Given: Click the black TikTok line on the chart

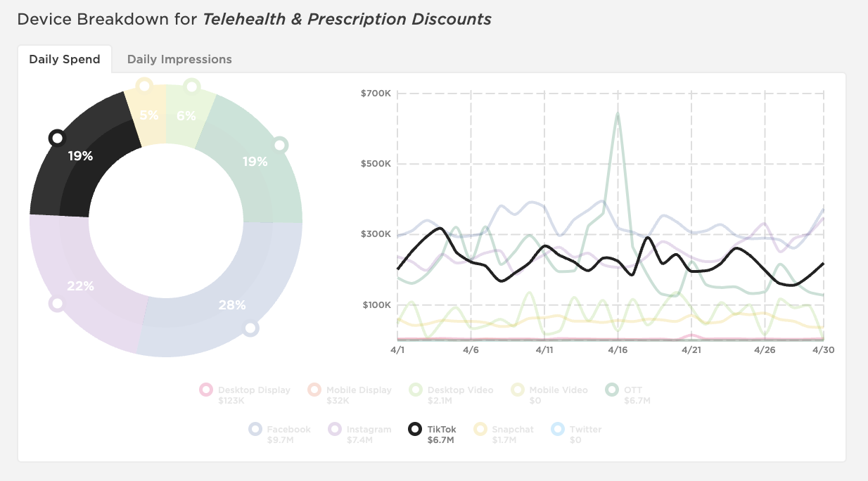Looking at the screenshot, I should [x=440, y=229].
